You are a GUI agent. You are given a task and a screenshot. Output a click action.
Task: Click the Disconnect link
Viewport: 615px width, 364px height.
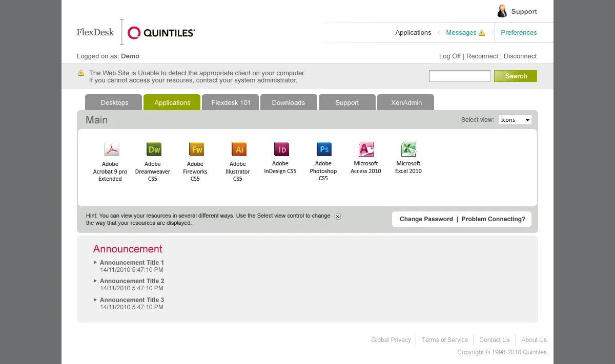pos(520,56)
